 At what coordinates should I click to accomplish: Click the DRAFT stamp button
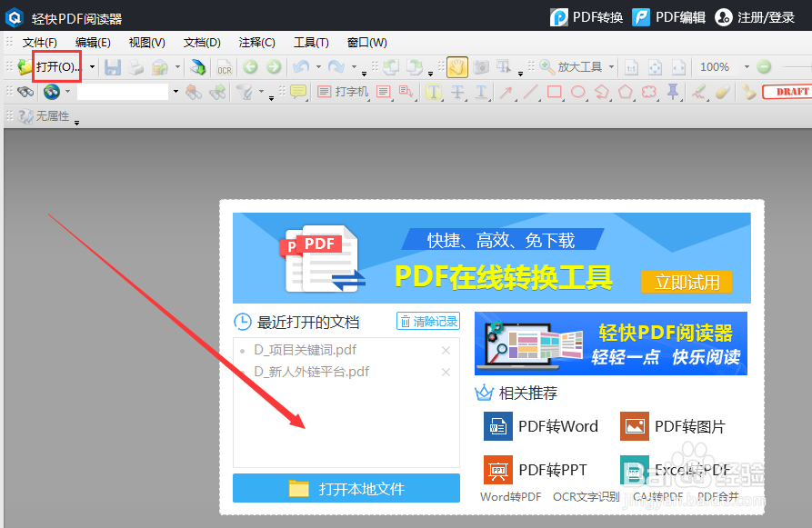[x=787, y=92]
